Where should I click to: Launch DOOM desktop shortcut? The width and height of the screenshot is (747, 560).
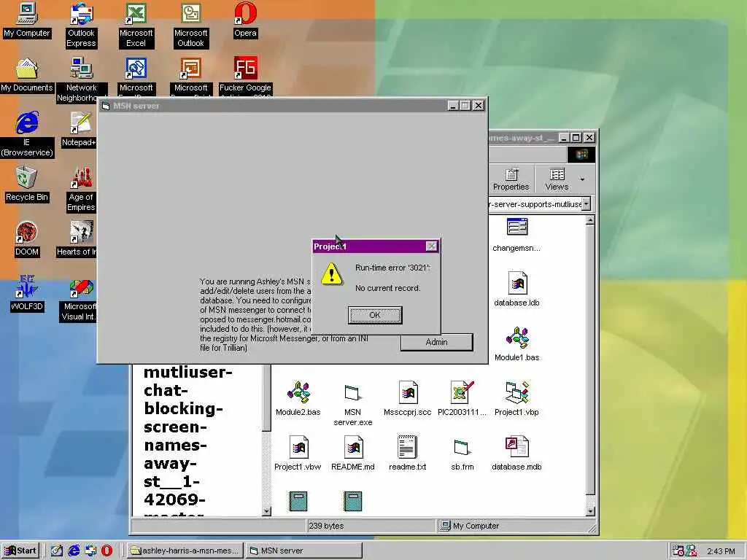click(27, 239)
